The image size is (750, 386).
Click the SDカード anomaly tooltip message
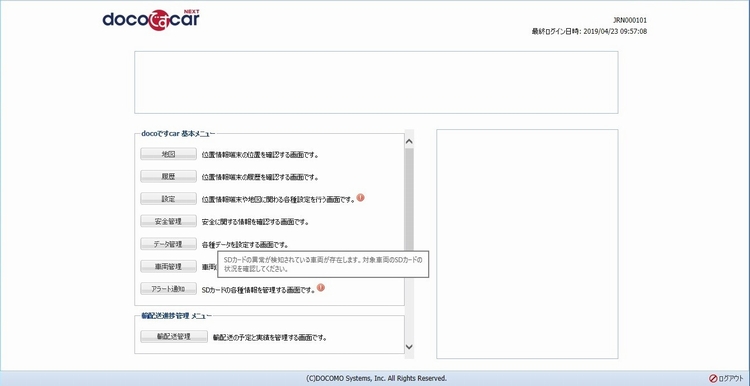click(x=323, y=265)
